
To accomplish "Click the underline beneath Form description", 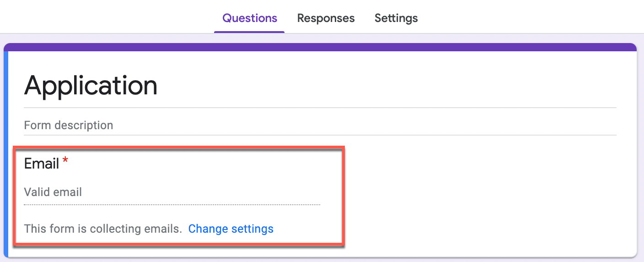I will [x=320, y=135].
